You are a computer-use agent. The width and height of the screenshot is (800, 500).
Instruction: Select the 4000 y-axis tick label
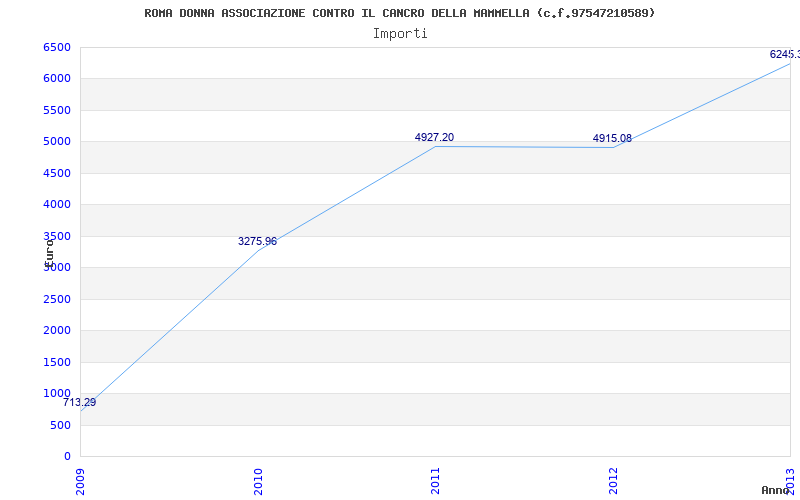(x=57, y=205)
